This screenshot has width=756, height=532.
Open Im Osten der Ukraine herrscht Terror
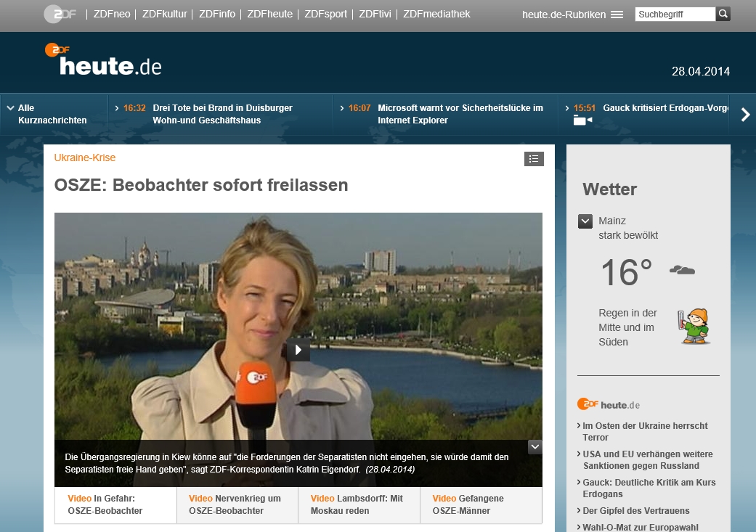point(645,431)
